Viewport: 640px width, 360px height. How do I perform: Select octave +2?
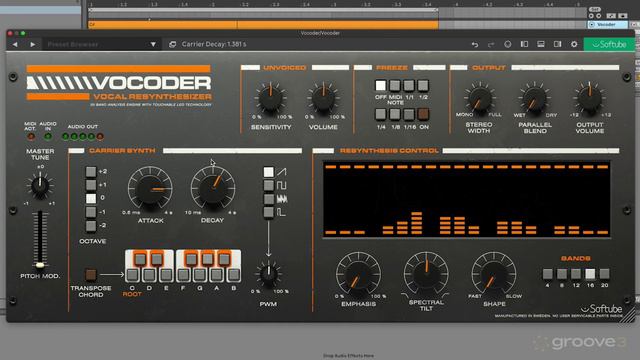pyautogui.click(x=91, y=171)
